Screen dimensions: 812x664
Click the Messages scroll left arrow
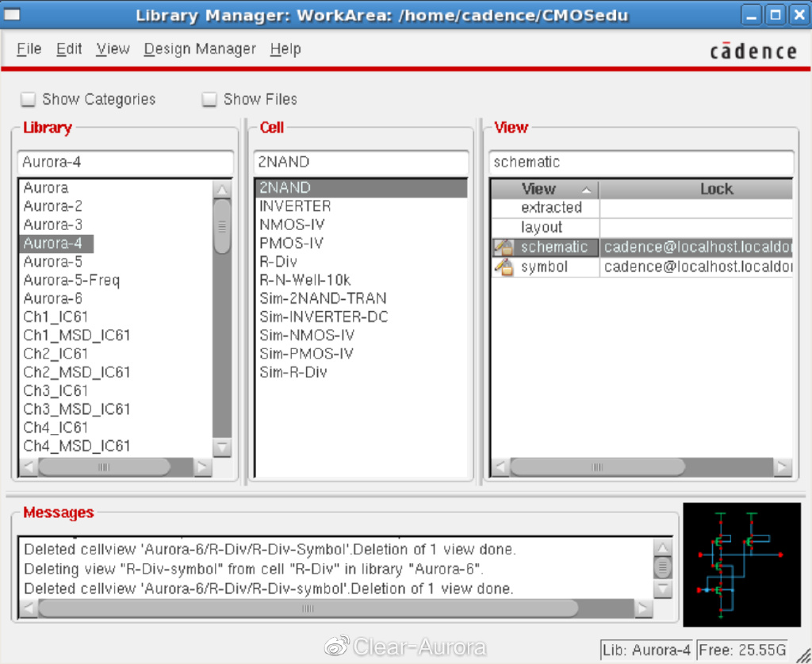[x=29, y=608]
